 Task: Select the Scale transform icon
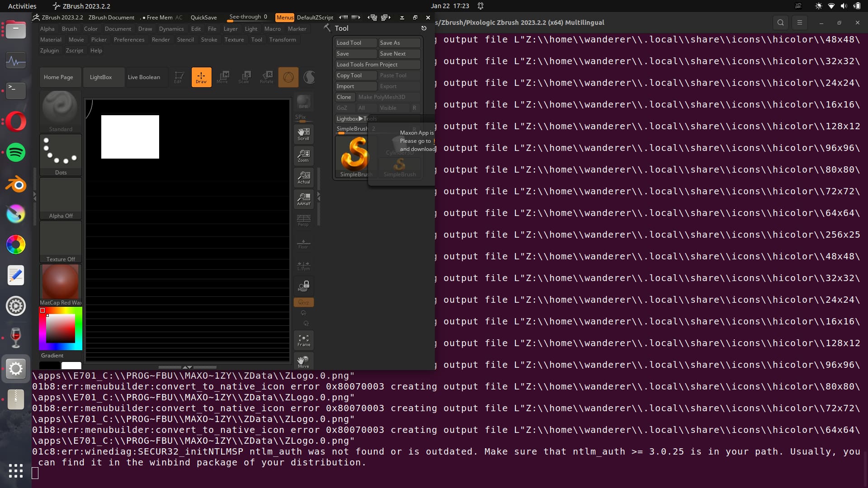(x=244, y=77)
